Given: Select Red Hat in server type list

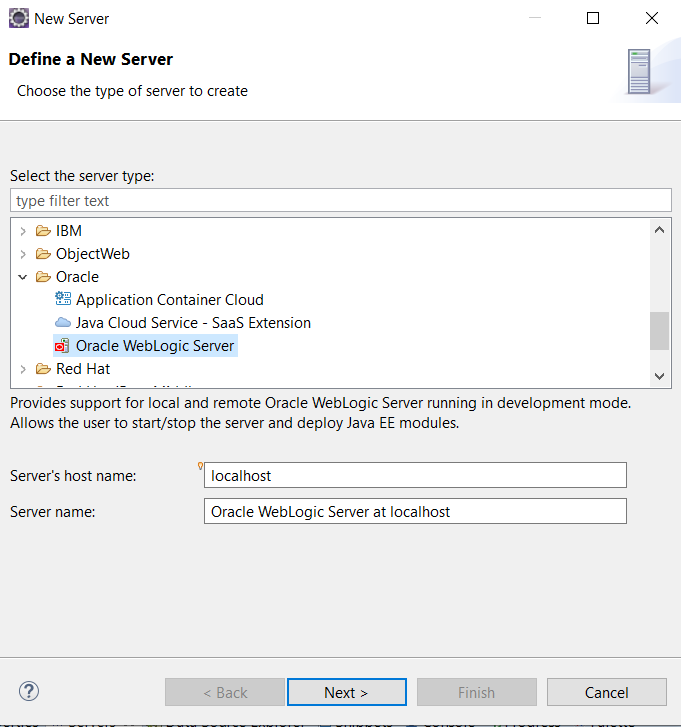Looking at the screenshot, I should [83, 369].
